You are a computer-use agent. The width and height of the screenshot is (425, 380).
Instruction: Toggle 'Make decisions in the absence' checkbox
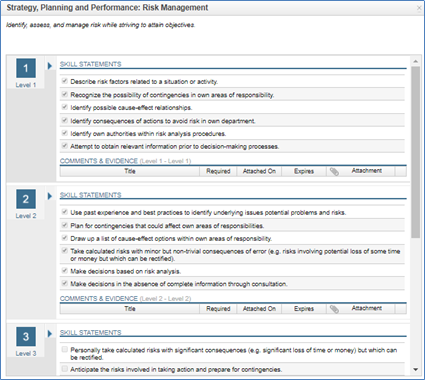[x=65, y=283]
